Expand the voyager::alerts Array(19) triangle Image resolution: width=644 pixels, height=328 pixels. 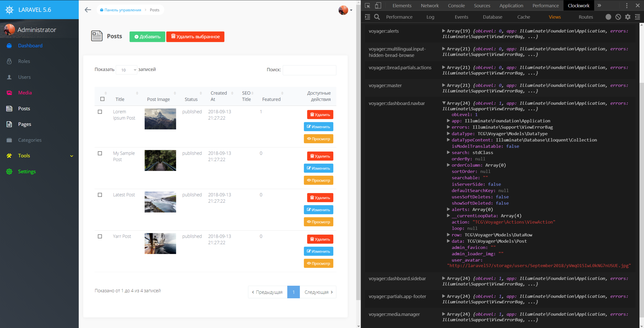[x=443, y=31]
